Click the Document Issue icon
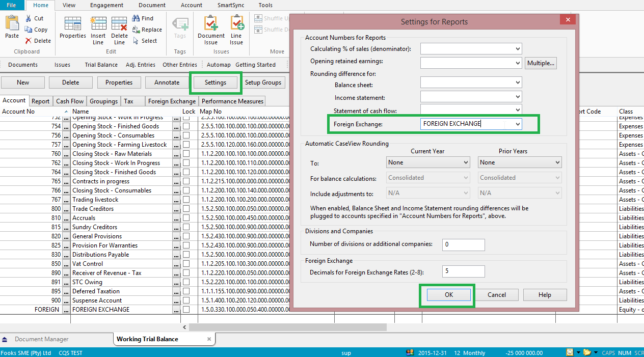This screenshot has width=644, height=357. 211,24
